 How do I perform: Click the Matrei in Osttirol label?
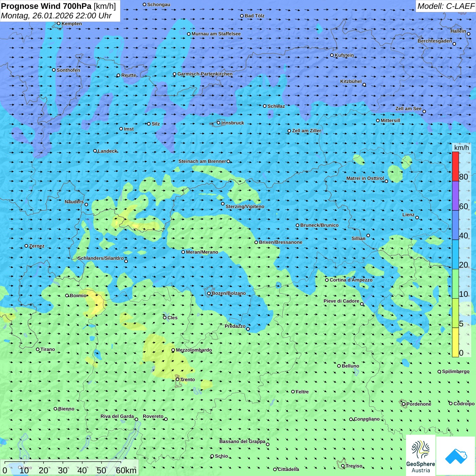tap(365, 178)
